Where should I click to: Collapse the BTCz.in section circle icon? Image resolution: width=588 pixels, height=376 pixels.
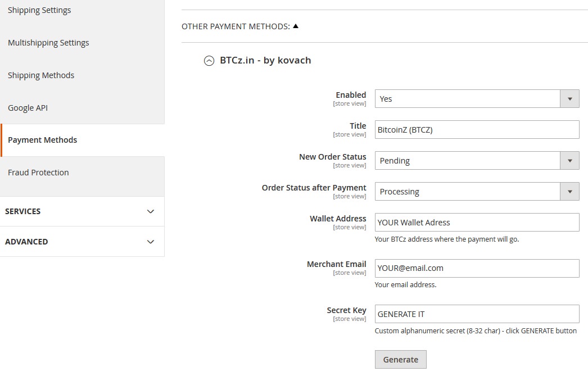[x=209, y=61]
